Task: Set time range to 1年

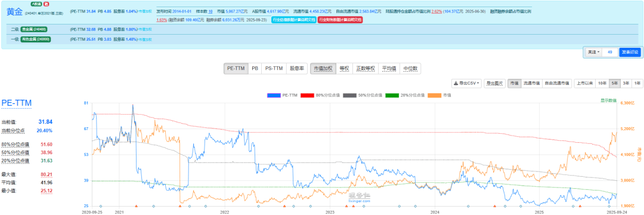Action: point(637,83)
